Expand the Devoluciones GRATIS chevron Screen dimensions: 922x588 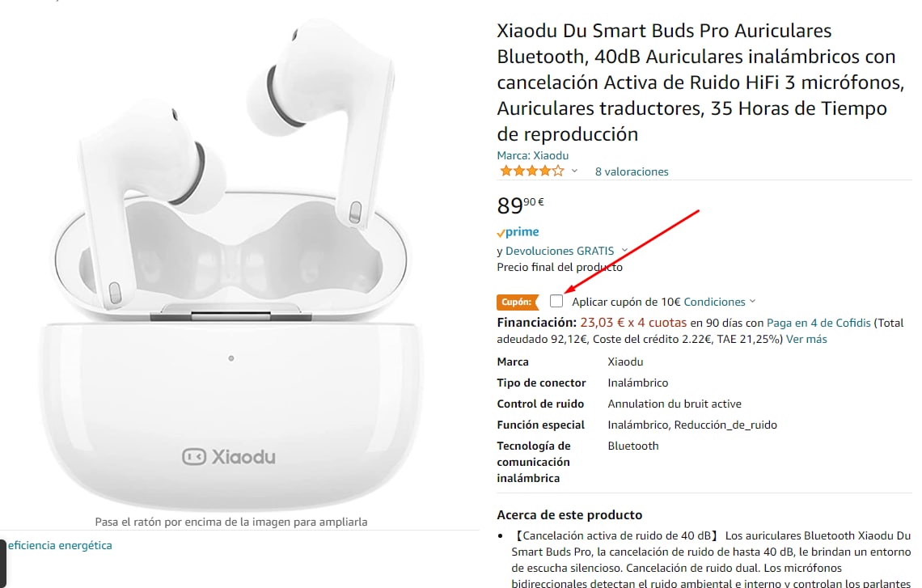624,250
